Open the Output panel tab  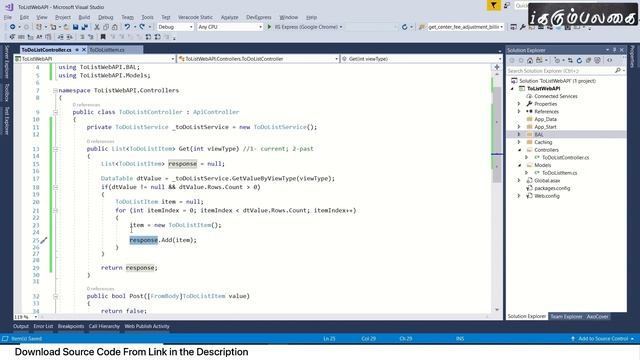21,326
